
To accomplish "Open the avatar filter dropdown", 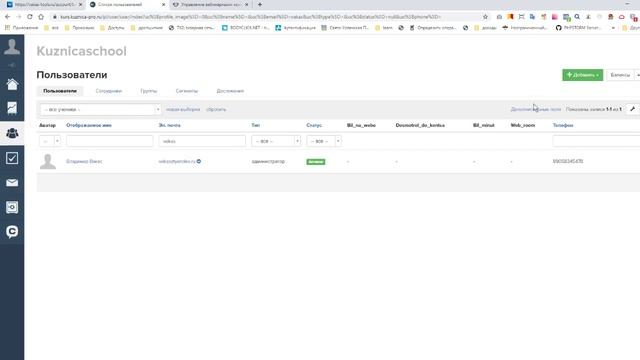I will point(50,141).
